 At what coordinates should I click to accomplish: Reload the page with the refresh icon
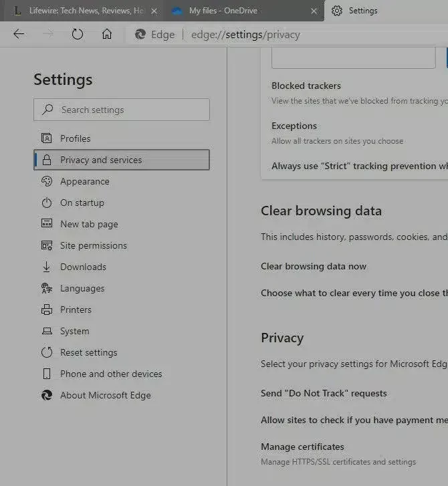(x=78, y=34)
